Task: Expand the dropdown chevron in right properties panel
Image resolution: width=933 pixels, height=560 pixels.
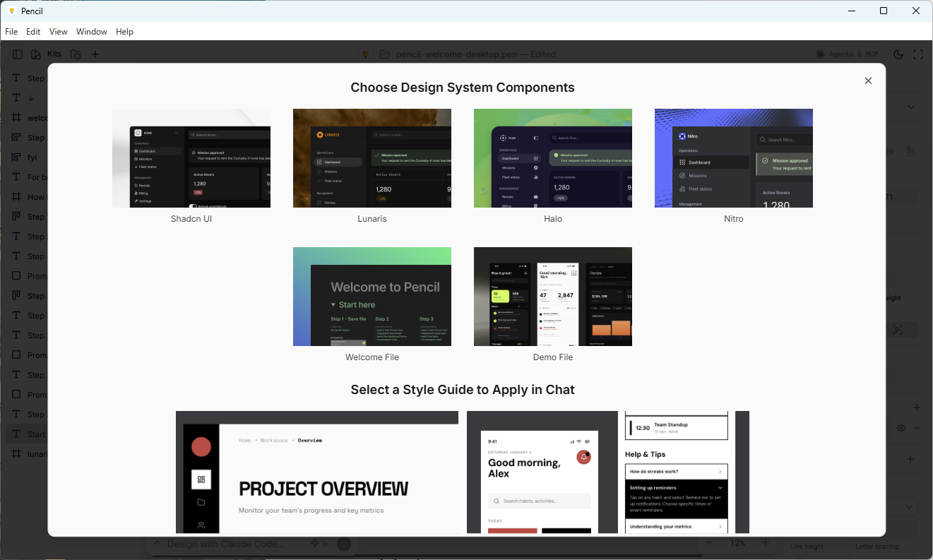Action: 911,107
